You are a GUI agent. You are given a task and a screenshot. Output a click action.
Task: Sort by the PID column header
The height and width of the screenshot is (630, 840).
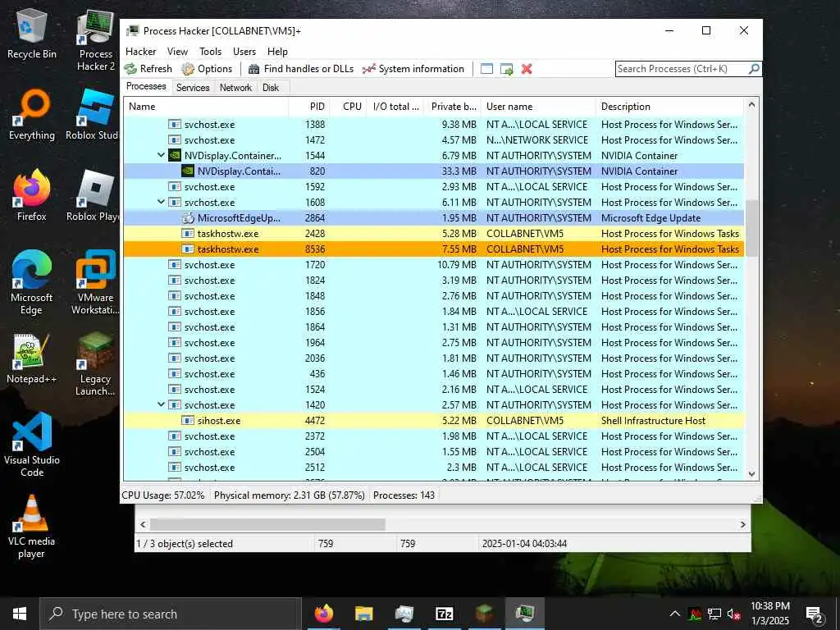[309, 106]
